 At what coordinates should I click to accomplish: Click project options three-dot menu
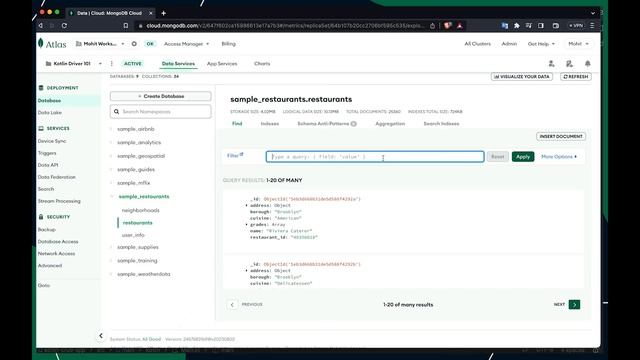111,64
